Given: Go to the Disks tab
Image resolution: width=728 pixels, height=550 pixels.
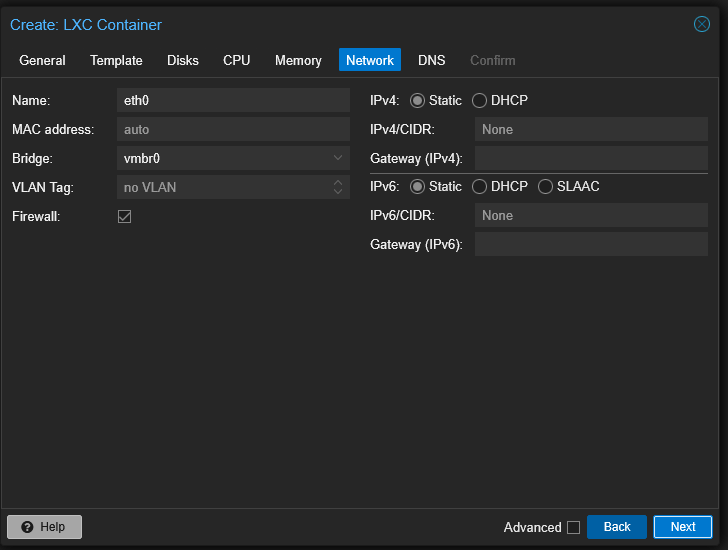Looking at the screenshot, I should pyautogui.click(x=182, y=60).
